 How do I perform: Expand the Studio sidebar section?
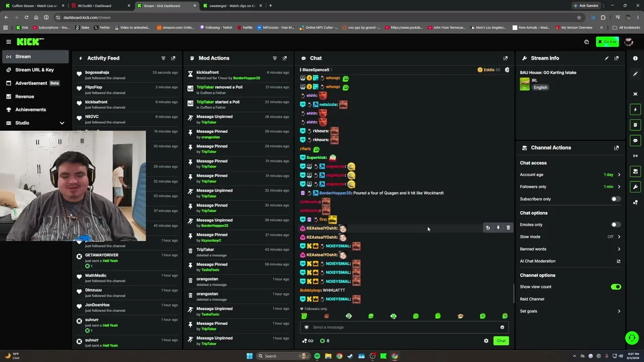(62, 123)
